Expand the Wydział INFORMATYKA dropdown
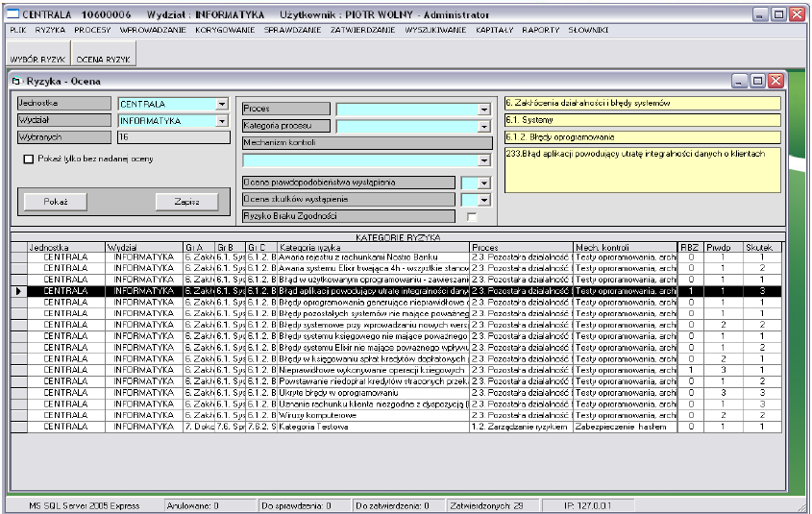812x514 pixels. (222, 121)
